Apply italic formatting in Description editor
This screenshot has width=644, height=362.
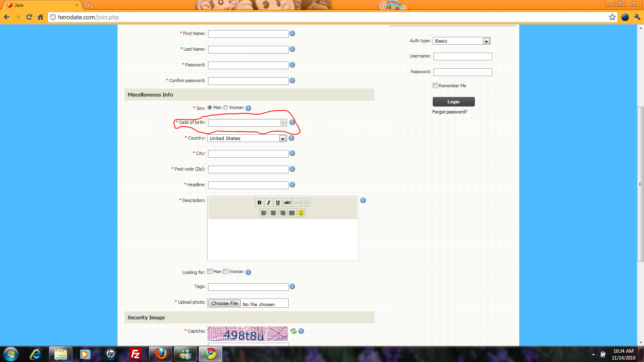click(268, 203)
